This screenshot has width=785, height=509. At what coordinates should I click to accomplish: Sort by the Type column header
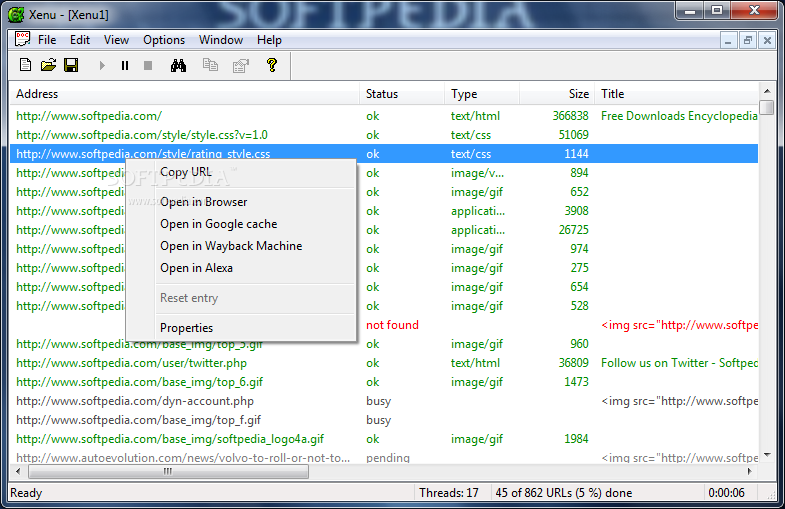pos(482,94)
